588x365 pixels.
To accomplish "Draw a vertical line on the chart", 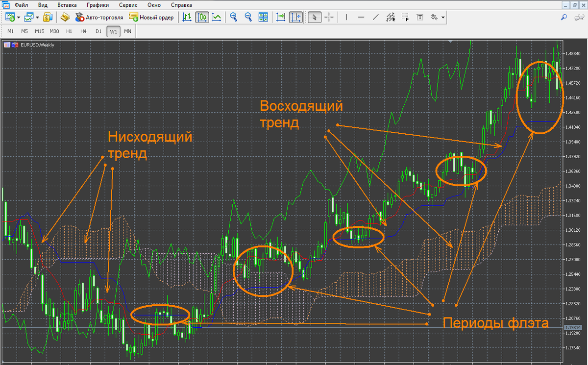I will (346, 17).
